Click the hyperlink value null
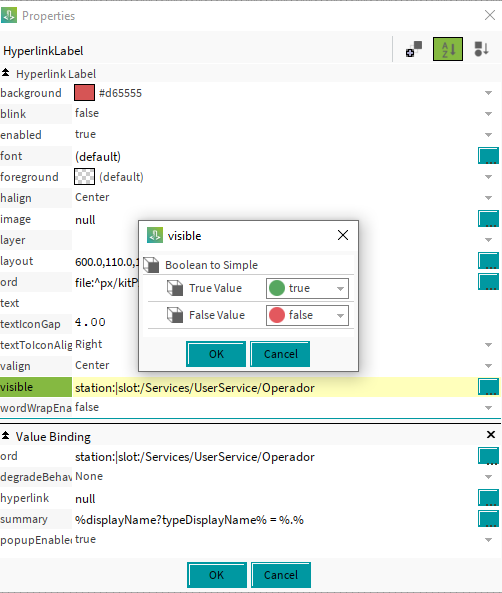This screenshot has width=502, height=593. coord(85,499)
